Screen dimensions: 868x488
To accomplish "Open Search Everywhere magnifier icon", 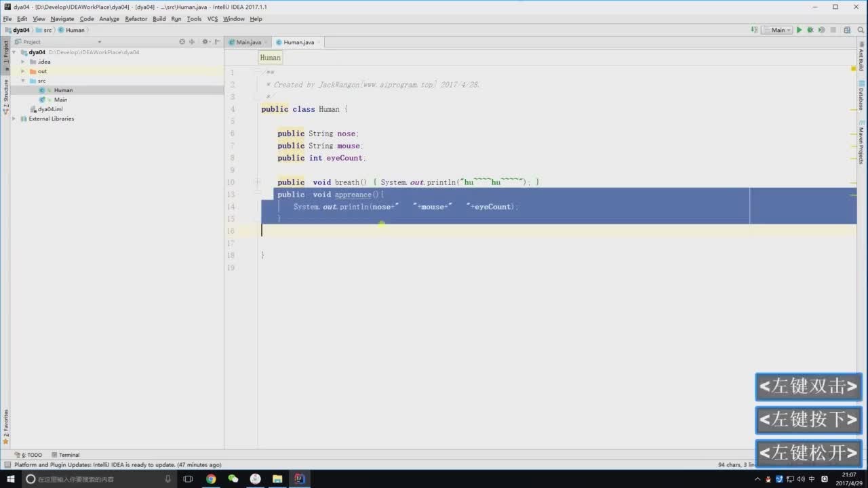I will tap(860, 30).
